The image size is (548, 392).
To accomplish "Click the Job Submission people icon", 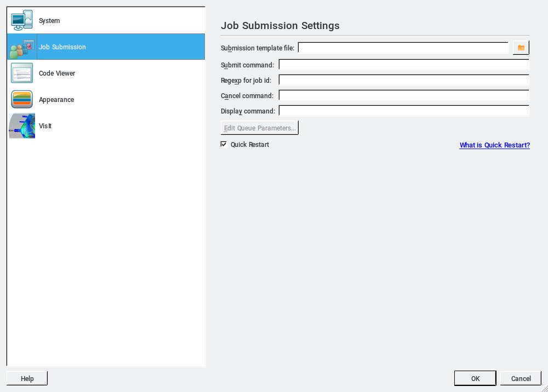I will click(22, 48).
